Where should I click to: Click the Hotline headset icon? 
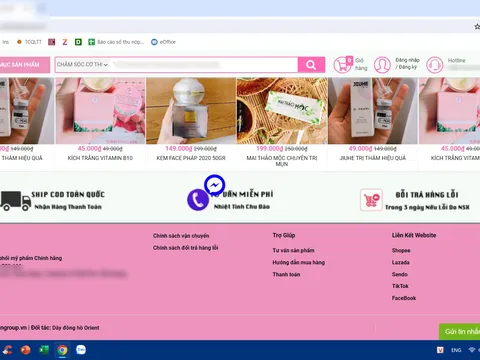[x=435, y=65]
